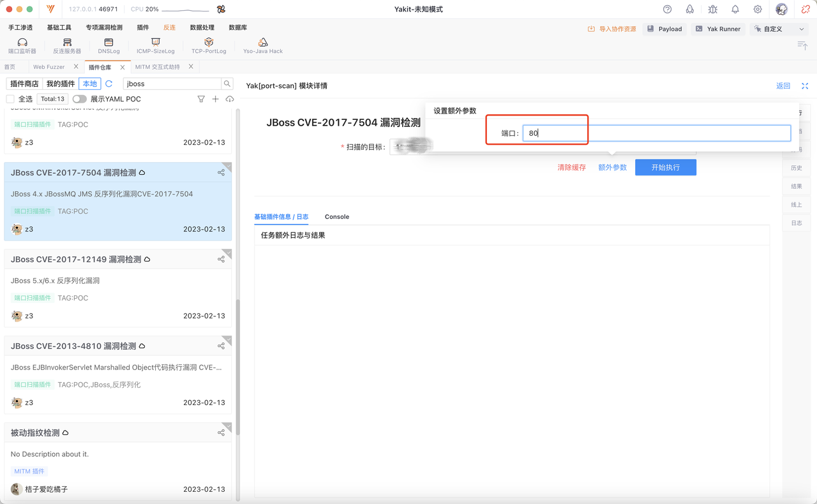Viewport: 817px width, 504px height.
Task: Open the plugin filter funnel
Action: (x=201, y=99)
